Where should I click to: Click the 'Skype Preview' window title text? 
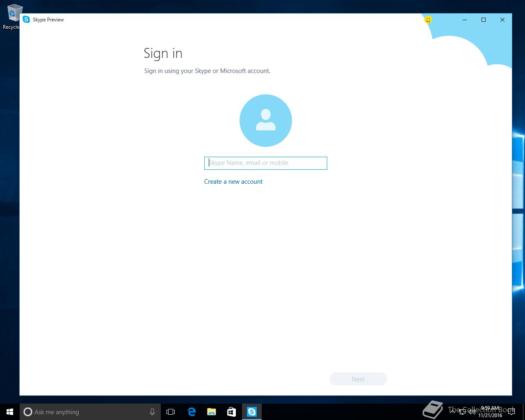click(x=48, y=20)
